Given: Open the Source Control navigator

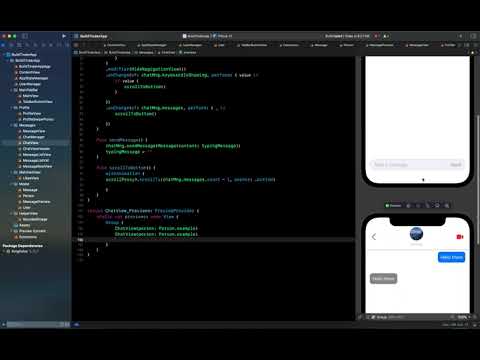Looking at the screenshot, I should click(11, 45).
